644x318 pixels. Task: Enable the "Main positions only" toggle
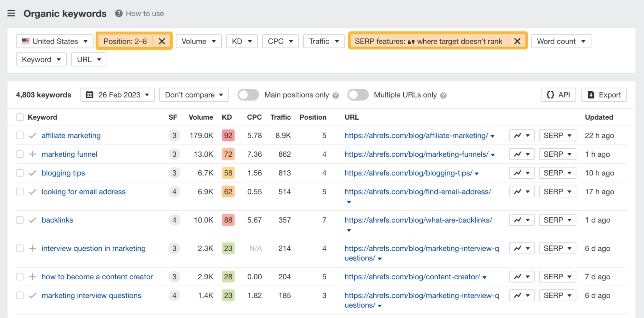click(x=248, y=94)
